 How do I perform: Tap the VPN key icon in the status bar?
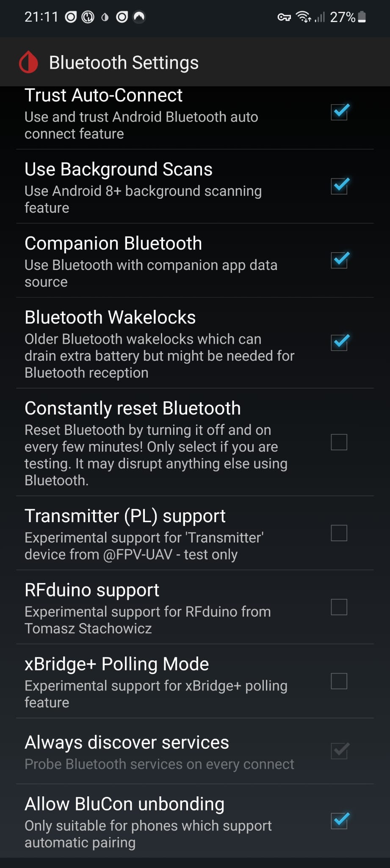pyautogui.click(x=284, y=17)
